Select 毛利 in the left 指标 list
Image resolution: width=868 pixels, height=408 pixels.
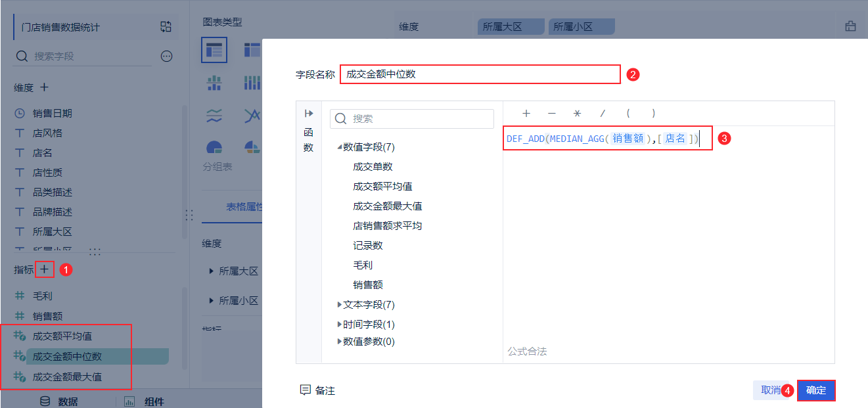(43, 296)
